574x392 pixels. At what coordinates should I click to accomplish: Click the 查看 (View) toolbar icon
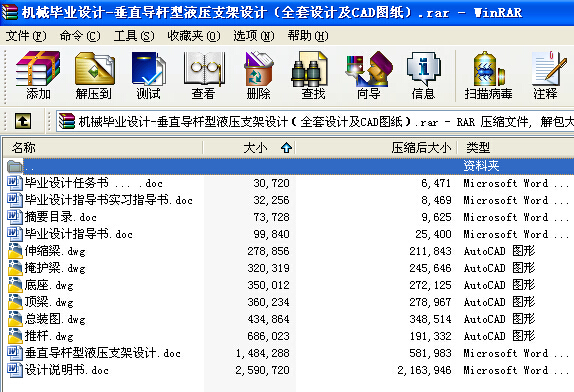click(x=204, y=68)
